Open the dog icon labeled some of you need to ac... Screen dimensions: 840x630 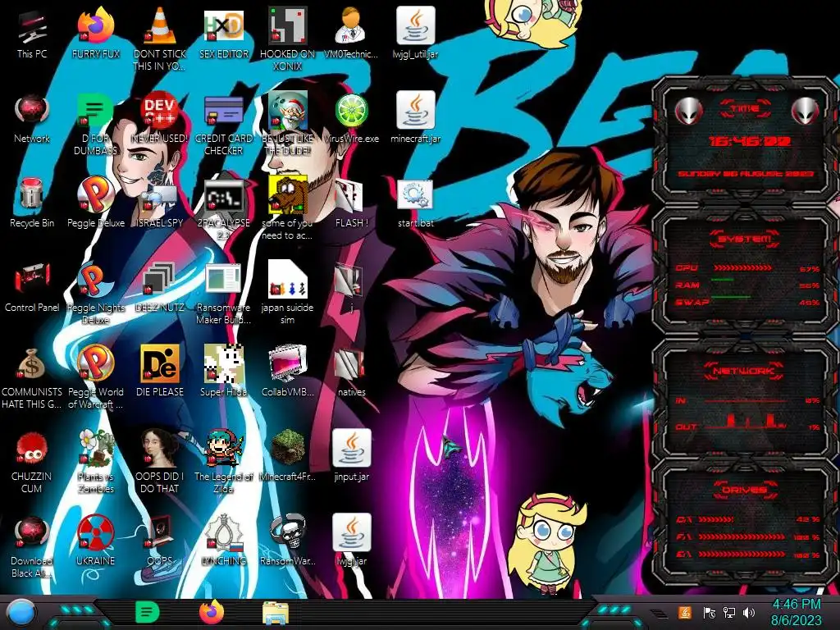tap(288, 195)
